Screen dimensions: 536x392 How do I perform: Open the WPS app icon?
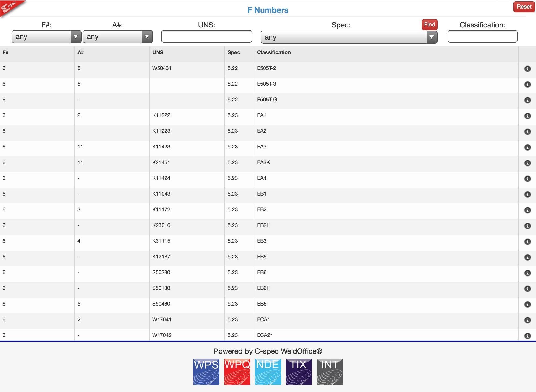point(206,372)
